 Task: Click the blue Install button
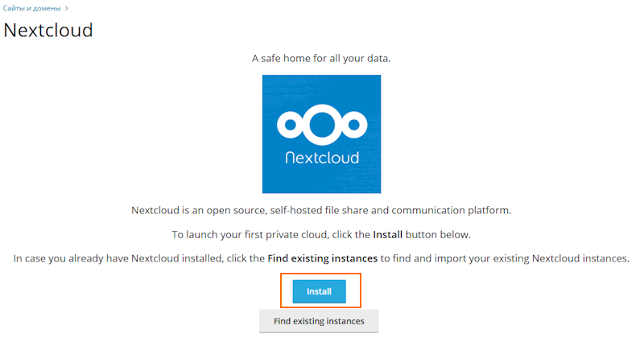[319, 291]
